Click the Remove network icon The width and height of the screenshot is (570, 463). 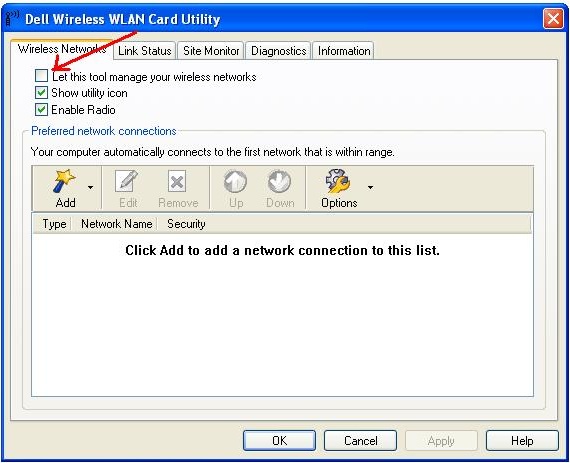[x=177, y=181]
